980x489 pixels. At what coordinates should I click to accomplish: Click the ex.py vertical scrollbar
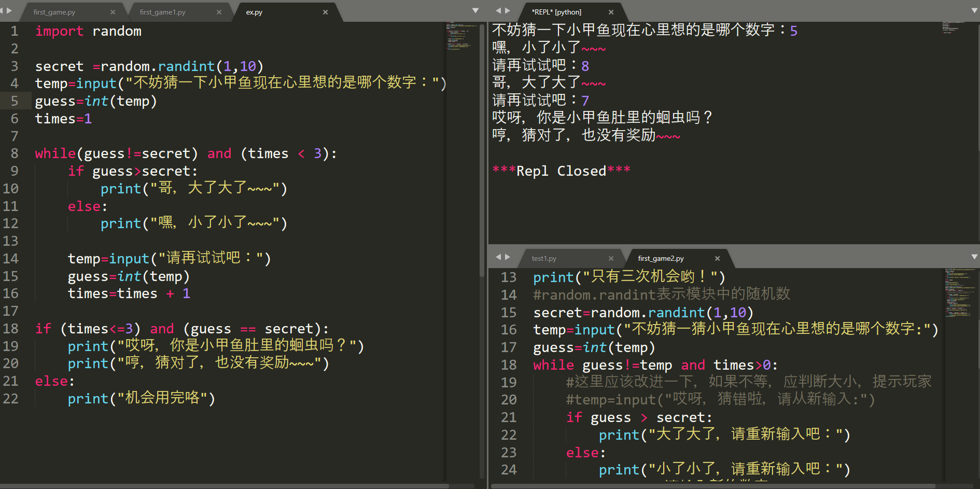click(x=482, y=149)
